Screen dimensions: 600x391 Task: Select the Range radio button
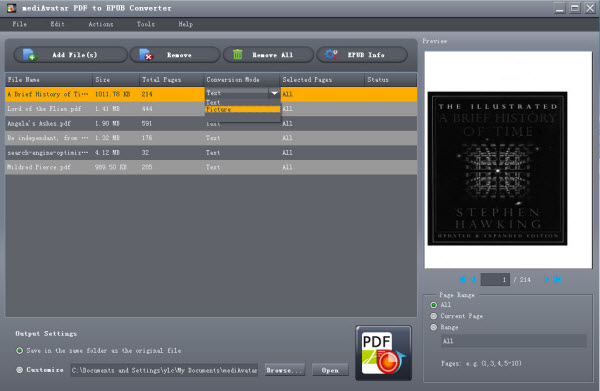click(x=434, y=327)
